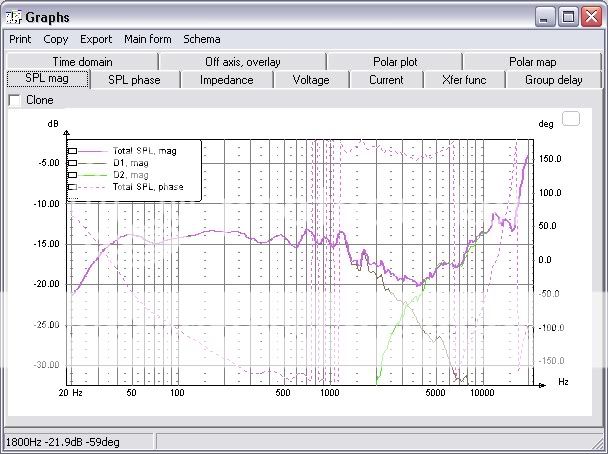Go to the Xfer func tab
The height and width of the screenshot is (454, 608).
pos(465,80)
